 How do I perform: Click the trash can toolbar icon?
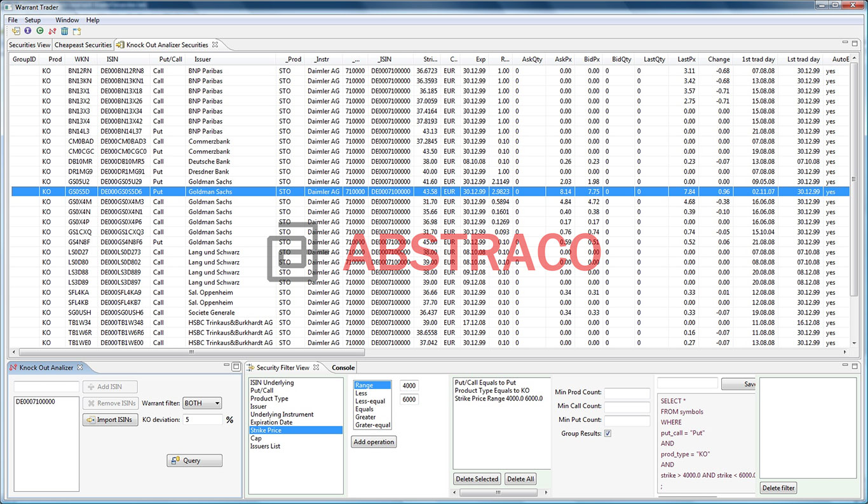tap(65, 31)
